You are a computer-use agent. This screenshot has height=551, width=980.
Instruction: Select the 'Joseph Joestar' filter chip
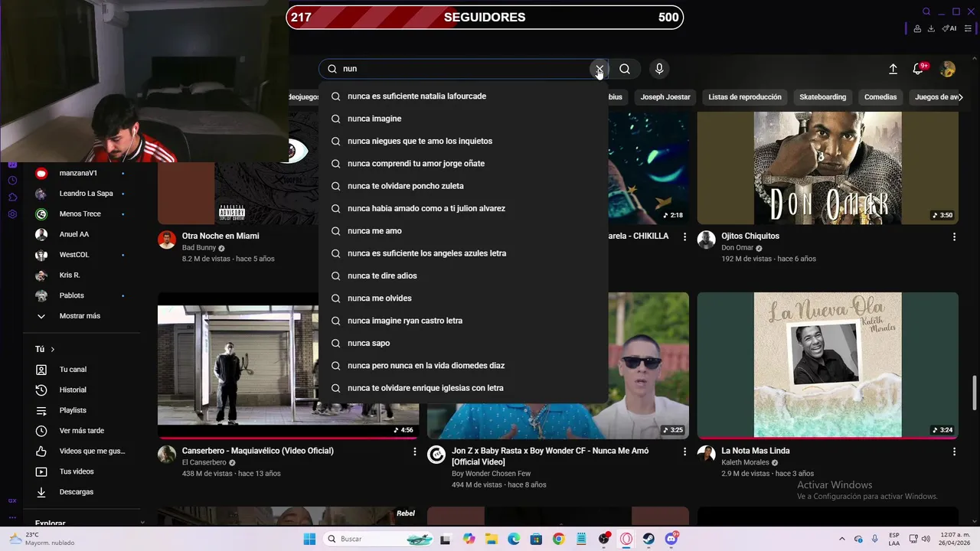(x=665, y=97)
